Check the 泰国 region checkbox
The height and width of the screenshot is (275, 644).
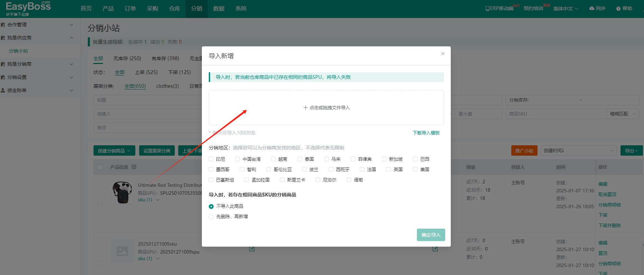300,159
